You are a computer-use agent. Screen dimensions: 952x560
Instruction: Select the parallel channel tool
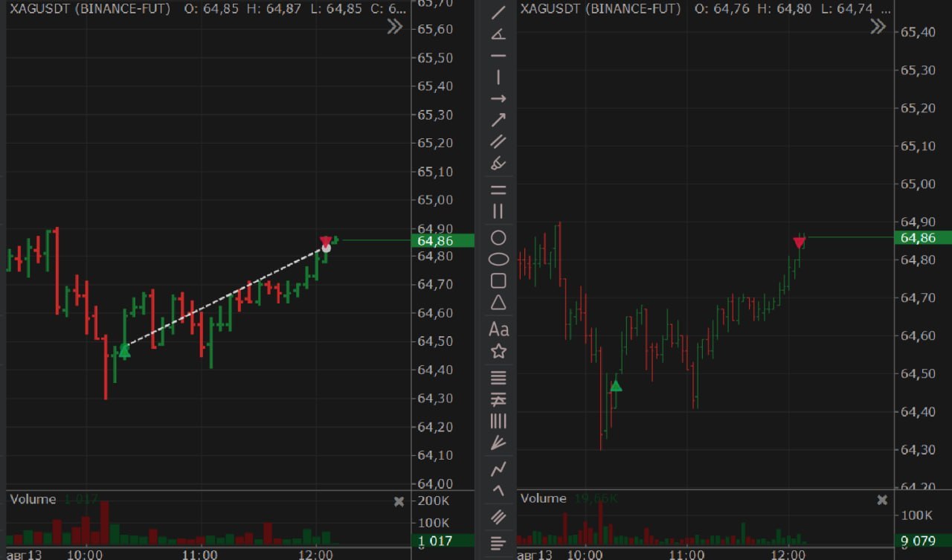(498, 141)
